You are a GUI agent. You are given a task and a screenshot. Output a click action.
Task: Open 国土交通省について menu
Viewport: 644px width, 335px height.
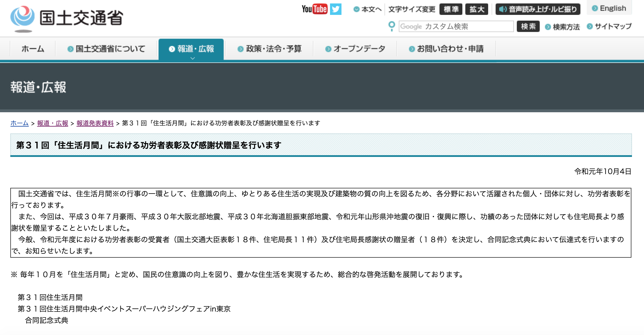(106, 49)
